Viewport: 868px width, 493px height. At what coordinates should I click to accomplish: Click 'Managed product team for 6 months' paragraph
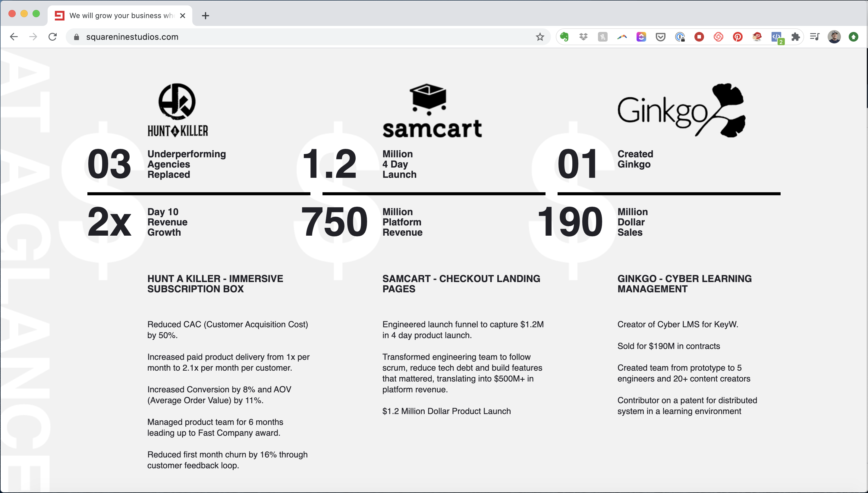(x=215, y=427)
